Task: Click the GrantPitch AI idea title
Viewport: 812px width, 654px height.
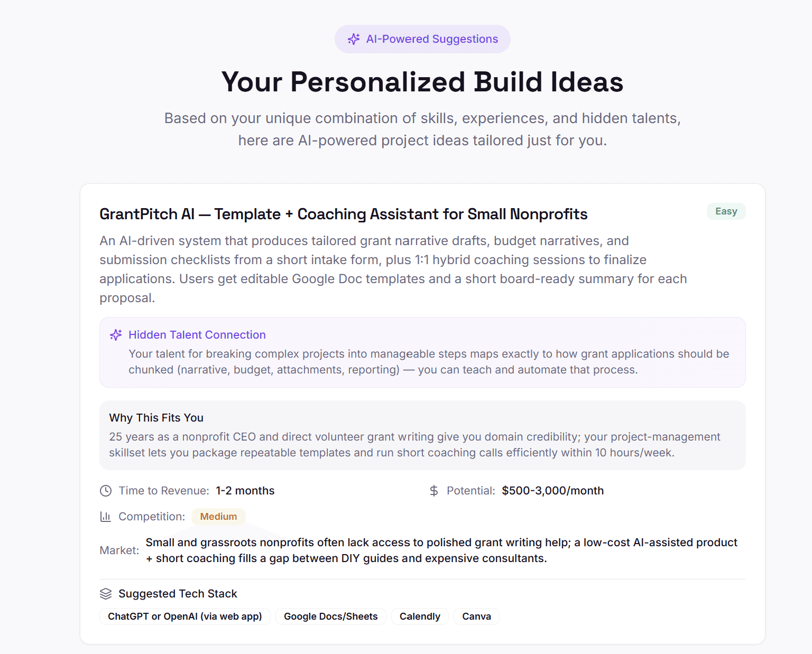Action: [x=343, y=214]
